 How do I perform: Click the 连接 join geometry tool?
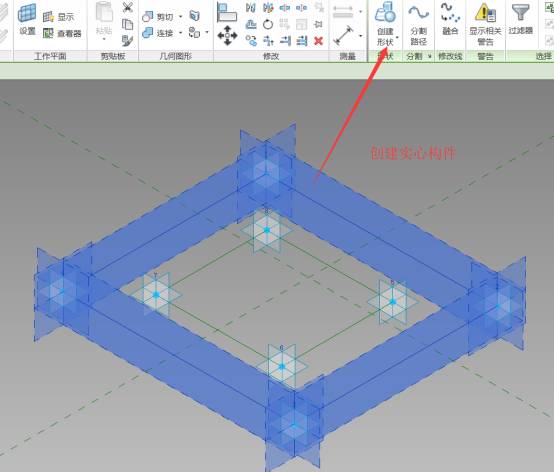click(158, 33)
